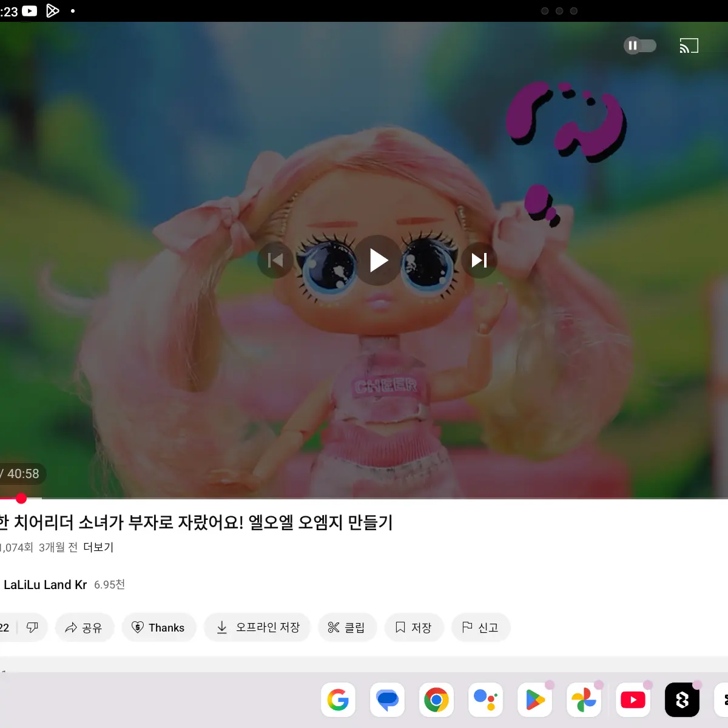Image resolution: width=728 pixels, height=728 pixels.
Task: Dislike the video with thumbs-down icon
Action: coord(33,627)
